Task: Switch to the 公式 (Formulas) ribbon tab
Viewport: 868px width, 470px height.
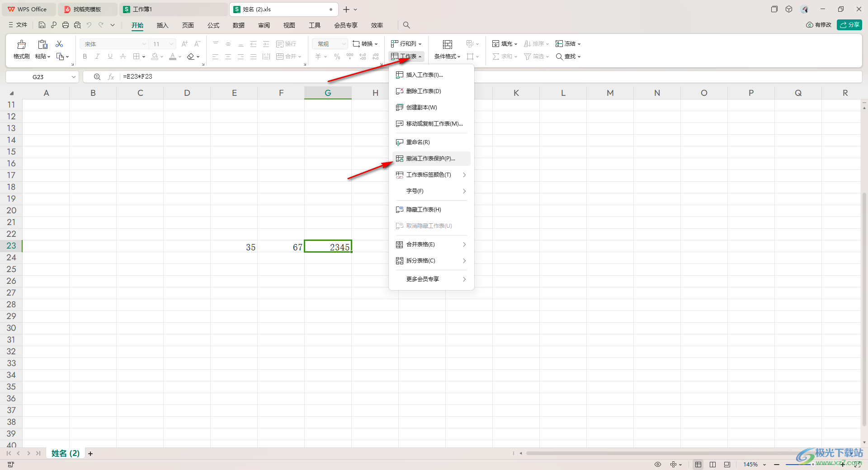Action: (x=213, y=25)
